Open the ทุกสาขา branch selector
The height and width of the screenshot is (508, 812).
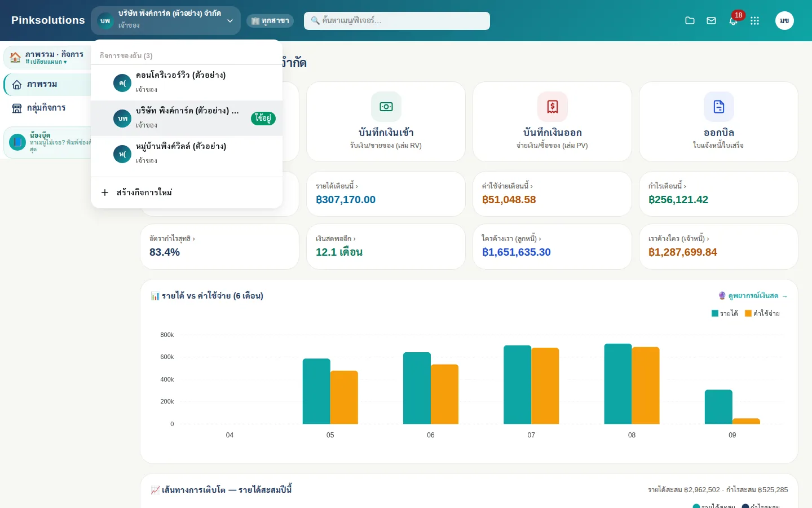coord(270,21)
